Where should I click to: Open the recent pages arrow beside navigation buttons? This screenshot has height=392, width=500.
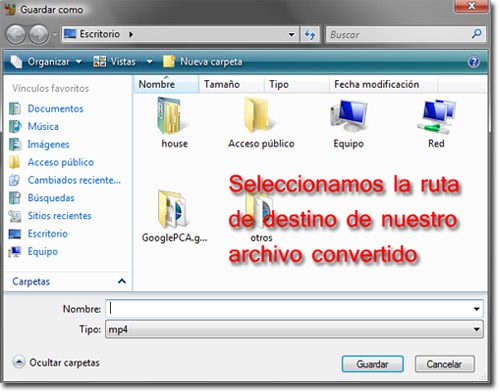(55, 35)
